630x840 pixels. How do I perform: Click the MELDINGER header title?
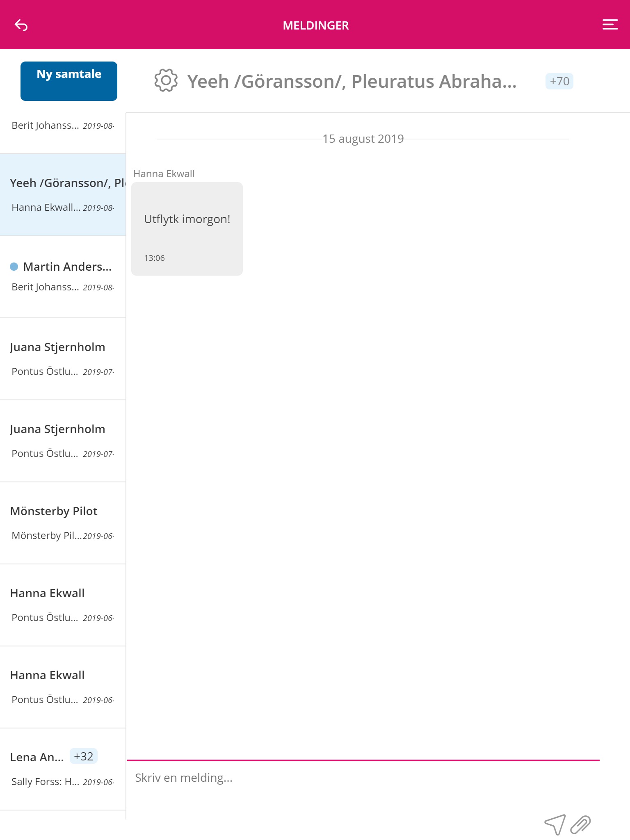point(316,25)
